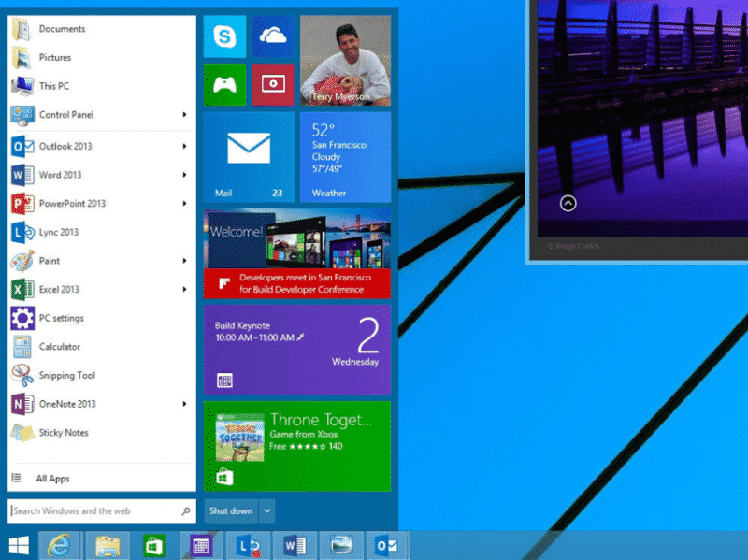Open purple Calendar app on taskbar
This screenshot has height=560, width=748.
[x=201, y=546]
